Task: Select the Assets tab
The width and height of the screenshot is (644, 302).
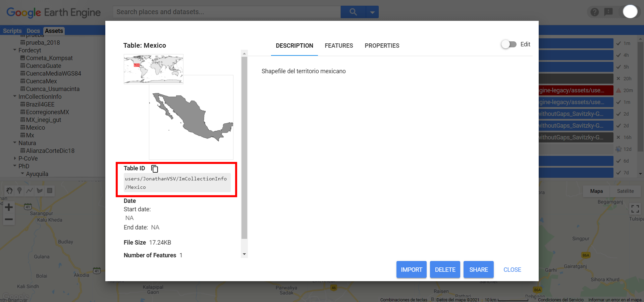Action: click(54, 31)
